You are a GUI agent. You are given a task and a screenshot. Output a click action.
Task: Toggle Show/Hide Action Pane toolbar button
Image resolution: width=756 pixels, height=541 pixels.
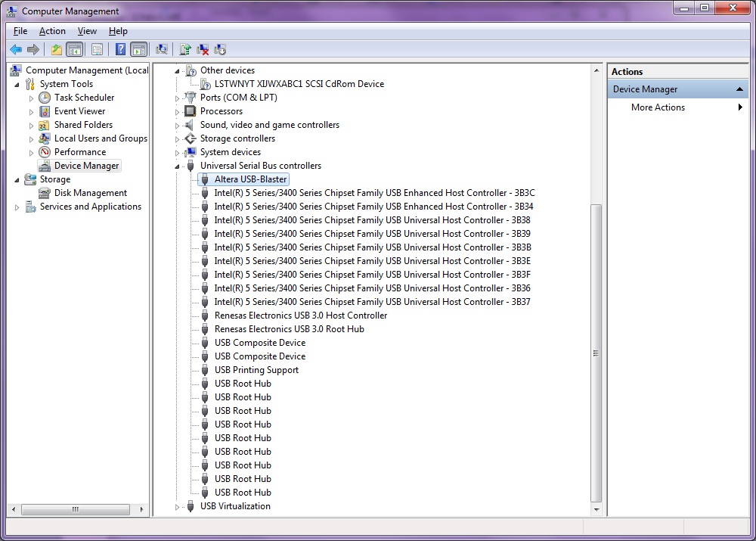click(x=138, y=50)
